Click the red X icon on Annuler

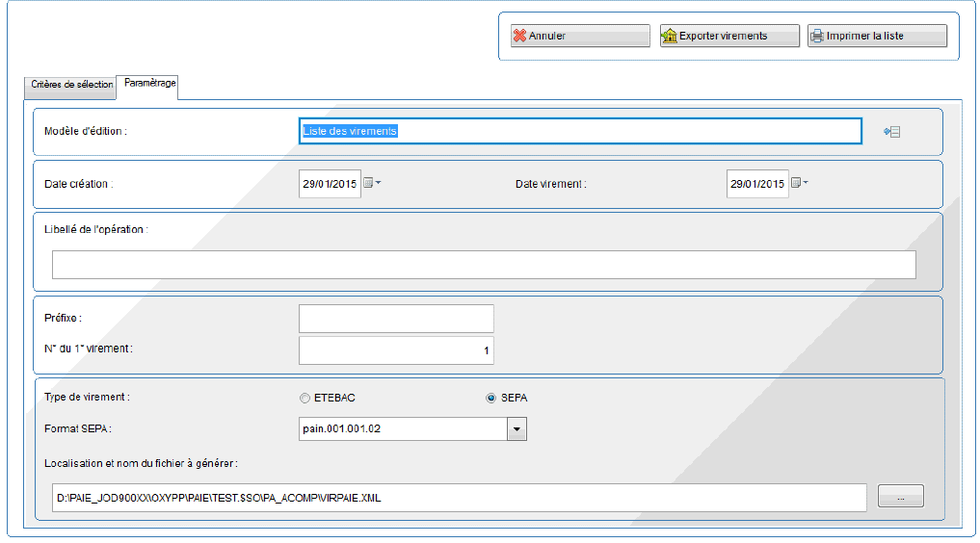[519, 36]
